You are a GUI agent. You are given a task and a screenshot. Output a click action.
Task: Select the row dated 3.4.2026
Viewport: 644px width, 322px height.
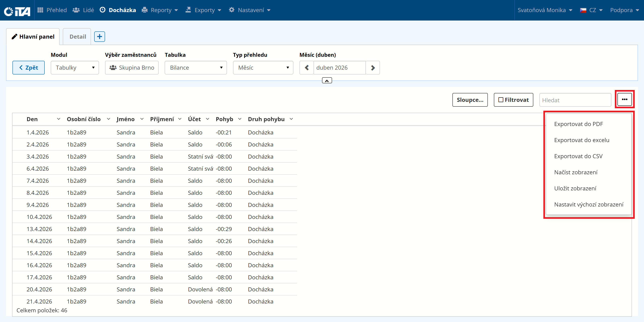tap(155, 157)
